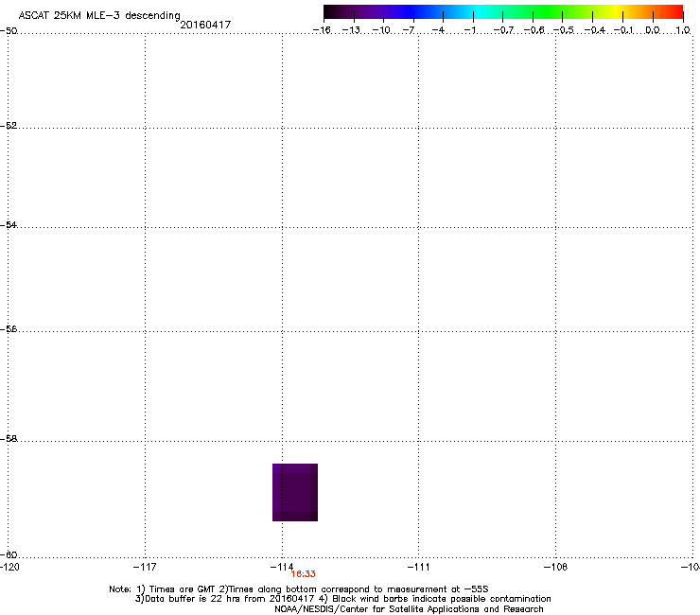Click the NOAA/NESDIS credit line
This screenshot has height=615, width=700.
click(x=409, y=609)
